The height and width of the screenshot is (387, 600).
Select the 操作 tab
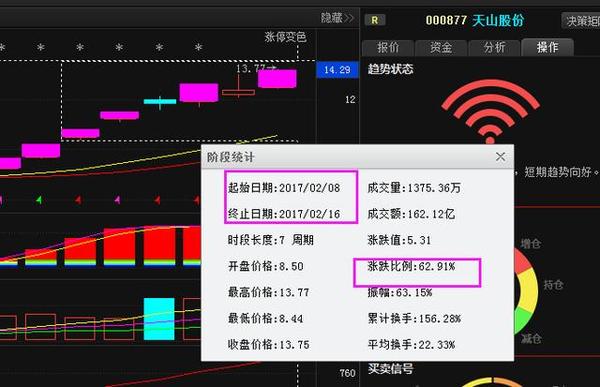coord(548,47)
